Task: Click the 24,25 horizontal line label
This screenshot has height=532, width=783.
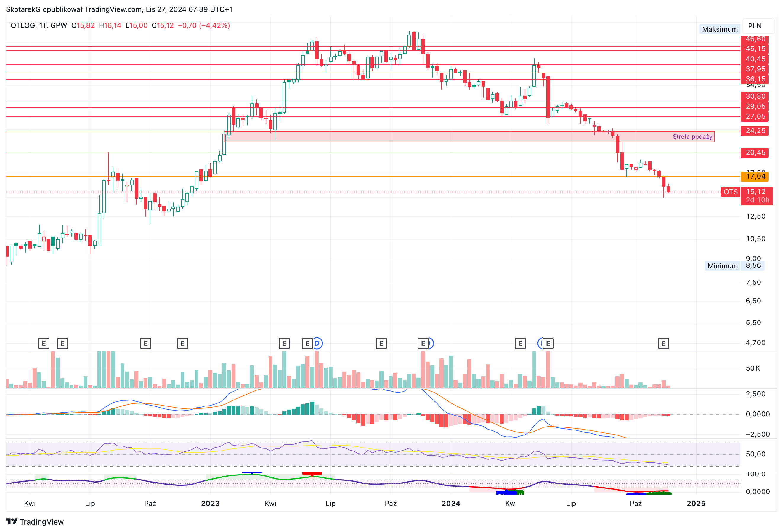Action: 755,131
